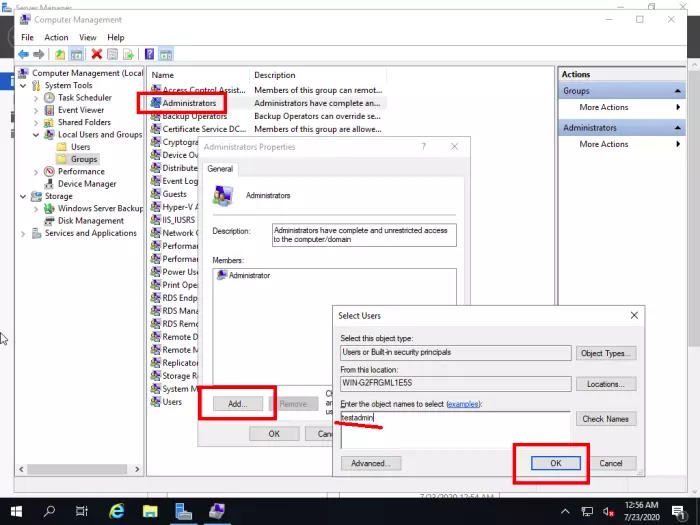Select the General tab in Administrators Properties
This screenshot has height=525, width=700.
[x=220, y=169]
